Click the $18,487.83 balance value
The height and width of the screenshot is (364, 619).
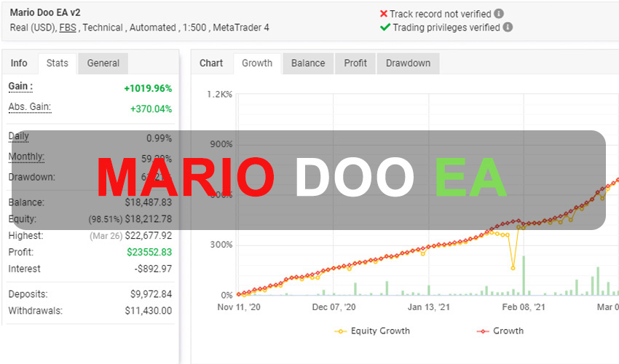click(x=149, y=202)
